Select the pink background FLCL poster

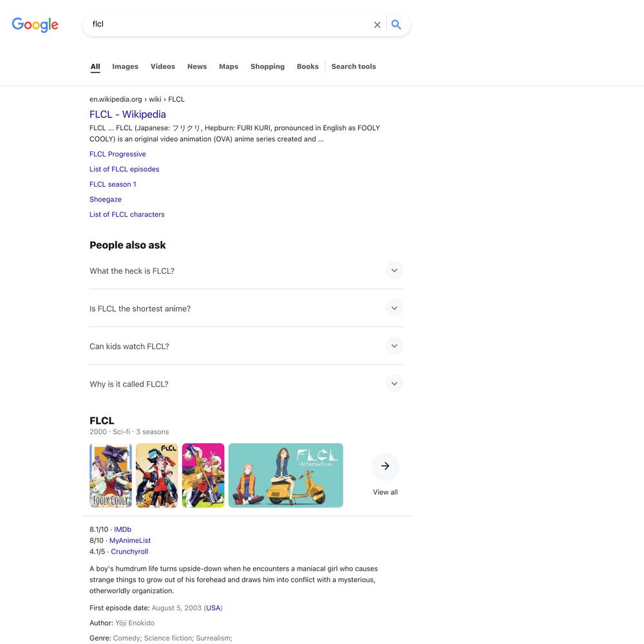(204, 475)
